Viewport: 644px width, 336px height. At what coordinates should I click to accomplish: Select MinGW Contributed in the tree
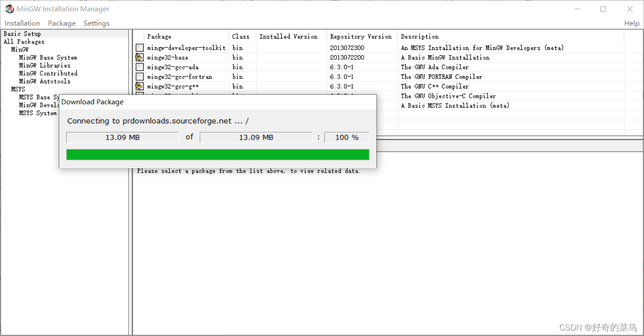coord(48,73)
